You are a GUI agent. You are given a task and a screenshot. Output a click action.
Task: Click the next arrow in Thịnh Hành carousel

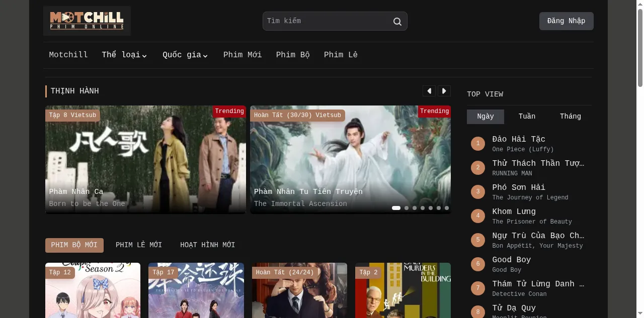pyautogui.click(x=444, y=91)
